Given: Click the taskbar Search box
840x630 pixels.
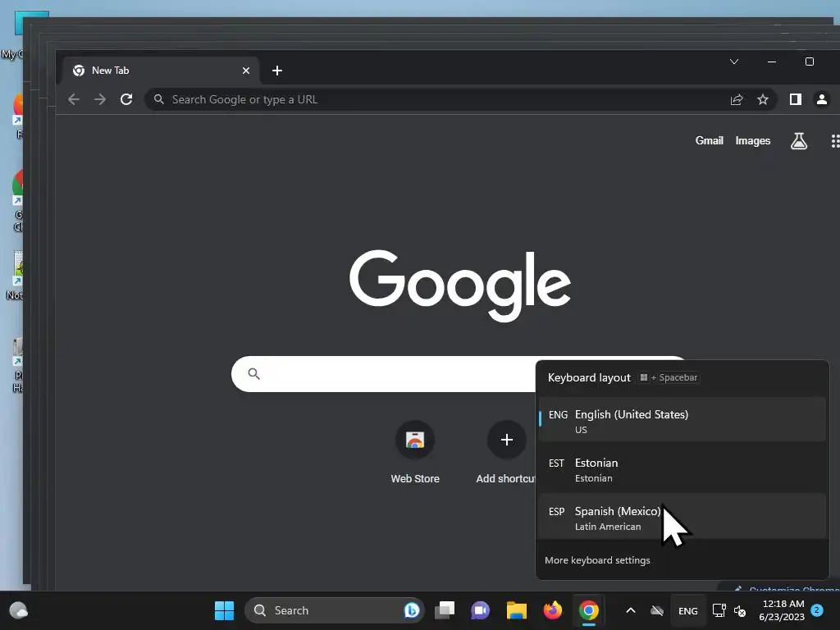Looking at the screenshot, I should 334,610.
